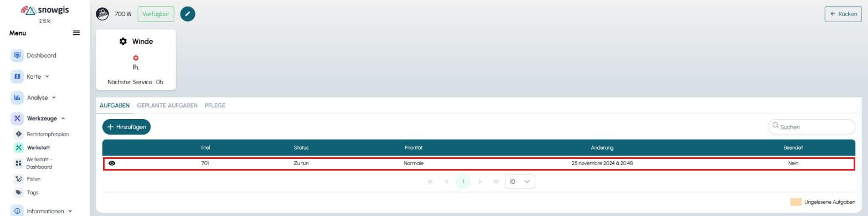This screenshot has height=216, width=868.
Task: Sort by the Titel column header
Action: click(205, 147)
